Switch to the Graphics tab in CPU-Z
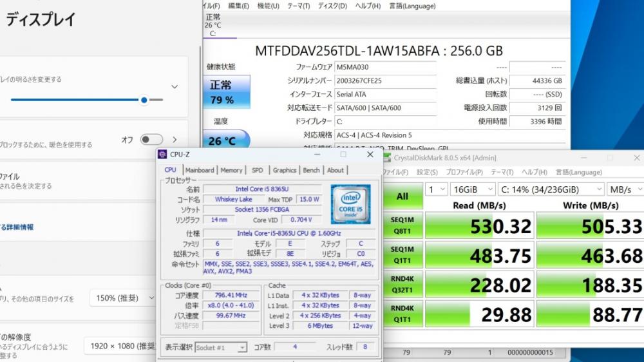644x362 pixels. pyautogui.click(x=284, y=170)
